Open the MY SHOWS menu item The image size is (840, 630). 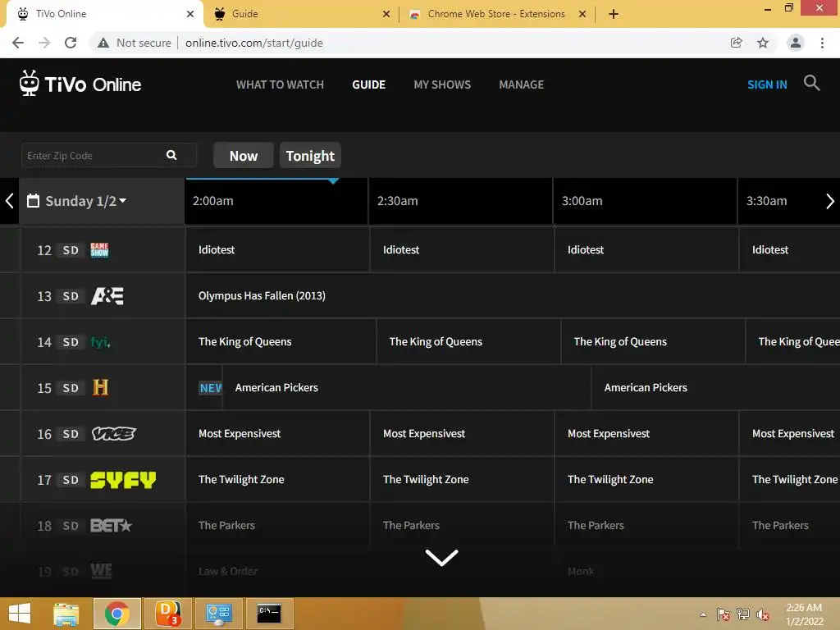(x=442, y=84)
